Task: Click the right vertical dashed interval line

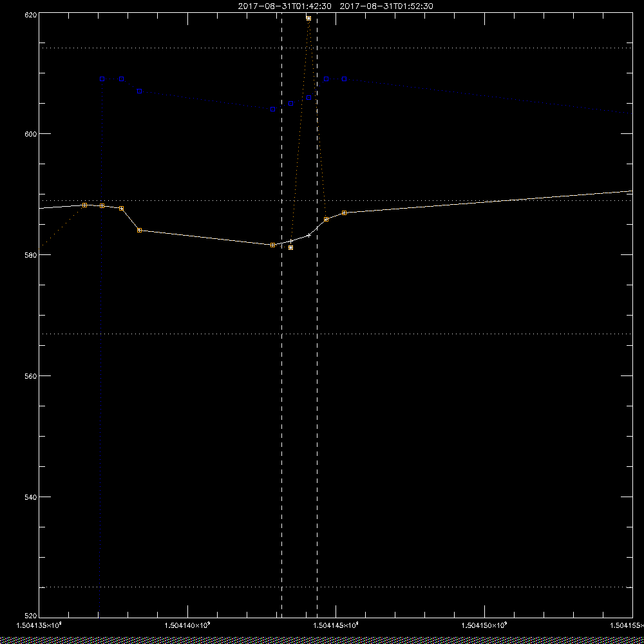Action: coord(317,314)
